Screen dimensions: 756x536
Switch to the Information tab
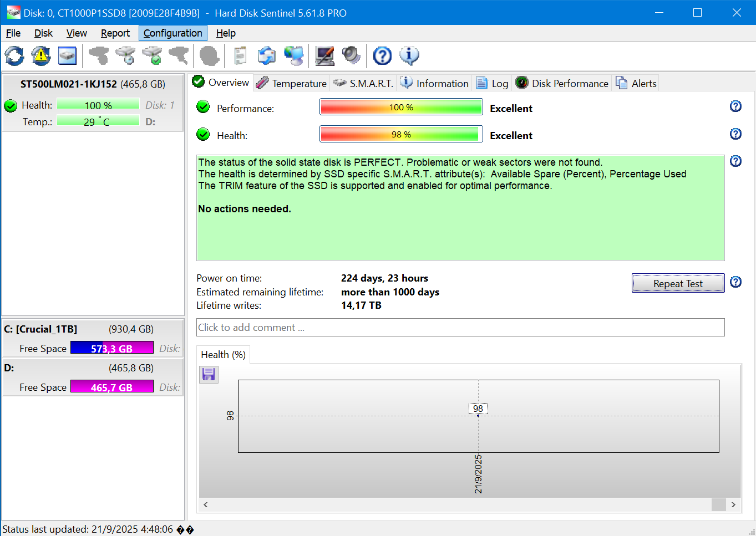coord(434,83)
